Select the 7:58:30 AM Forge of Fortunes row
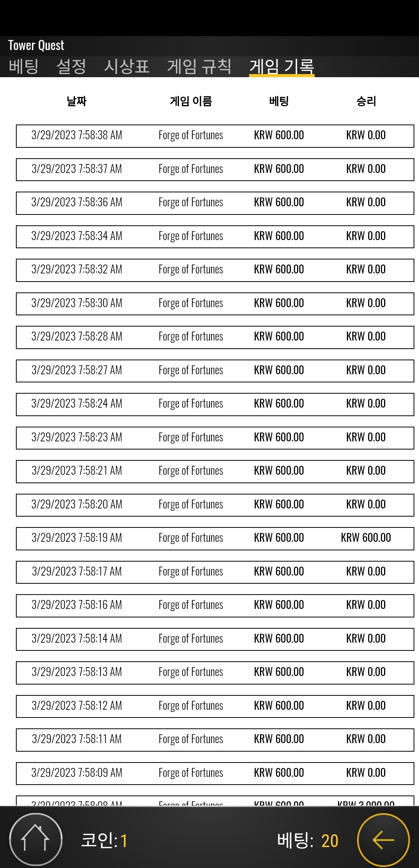The height and width of the screenshot is (868, 419). [x=215, y=304]
